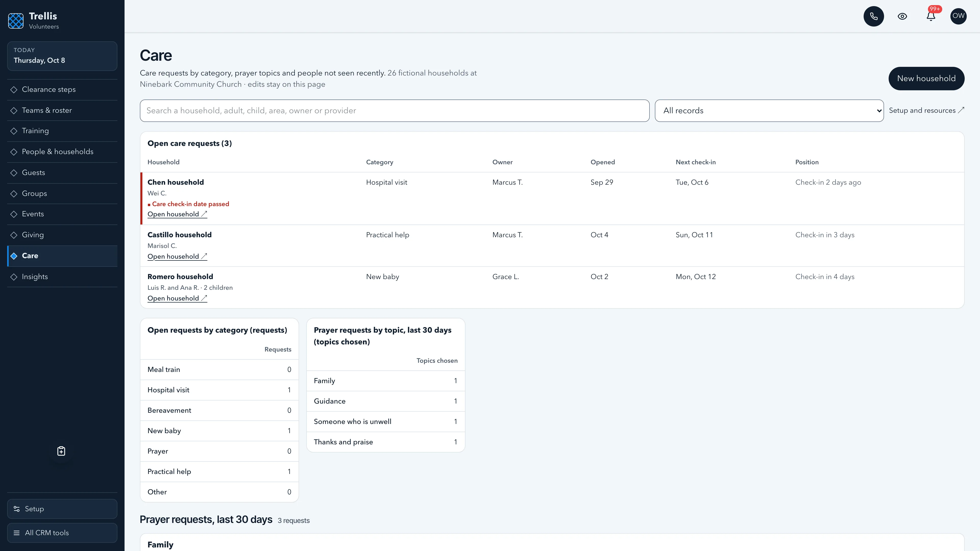Open the OW user avatar menu
The width and height of the screenshot is (980, 551).
[x=958, y=16]
